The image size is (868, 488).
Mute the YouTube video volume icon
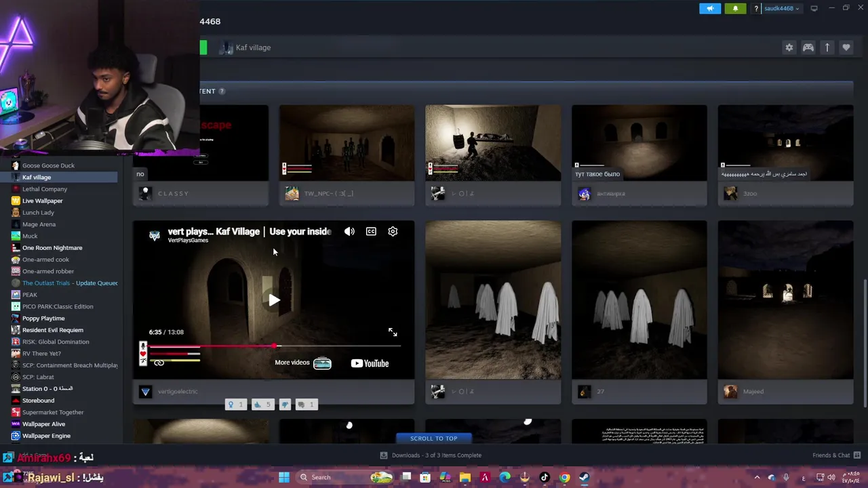(349, 231)
